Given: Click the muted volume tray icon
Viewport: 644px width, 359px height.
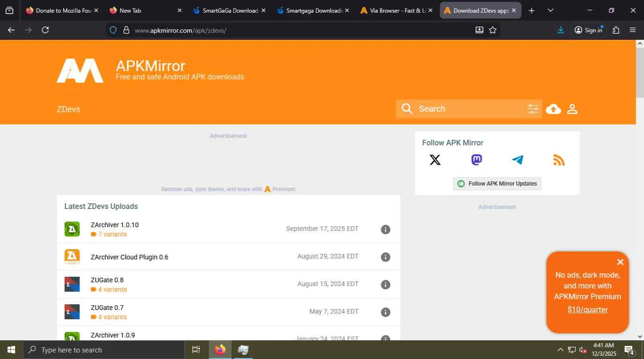Looking at the screenshot, I should click(x=583, y=350).
